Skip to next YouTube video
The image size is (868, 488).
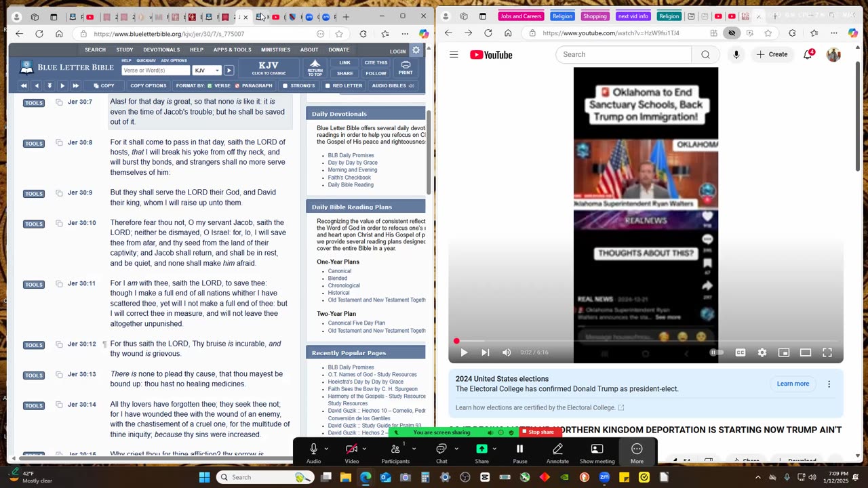[x=486, y=352]
